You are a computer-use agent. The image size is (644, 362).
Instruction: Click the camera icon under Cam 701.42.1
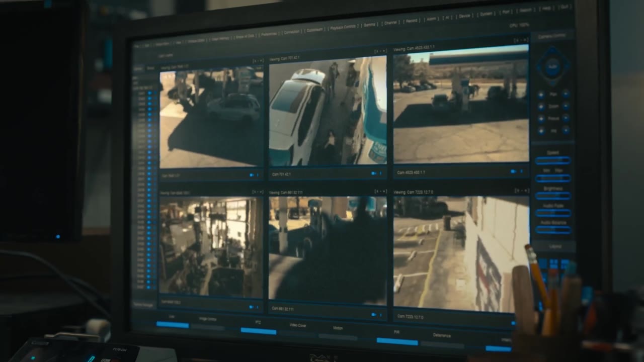[374, 173]
